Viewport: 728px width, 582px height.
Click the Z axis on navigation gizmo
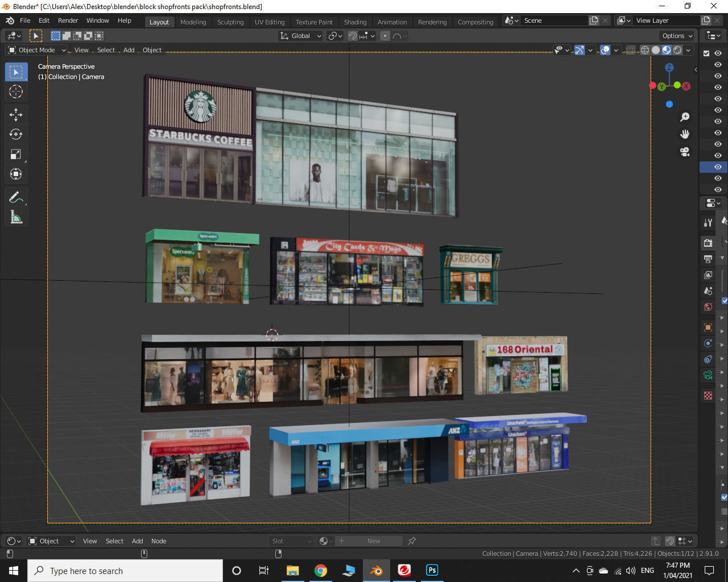click(x=669, y=67)
